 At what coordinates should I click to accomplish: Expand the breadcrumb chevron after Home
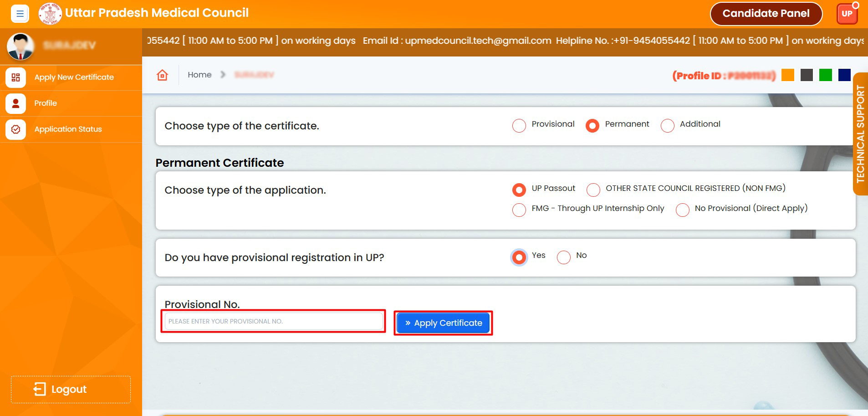(x=223, y=75)
